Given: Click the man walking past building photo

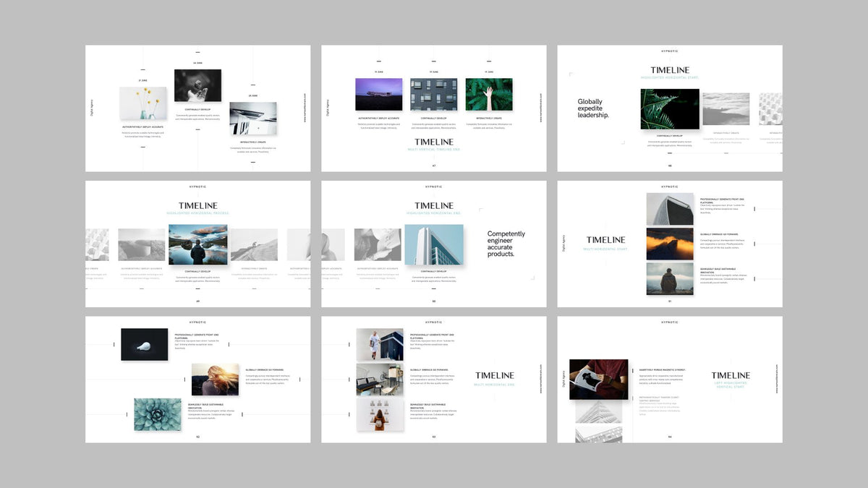Looking at the screenshot, I should [x=380, y=345].
